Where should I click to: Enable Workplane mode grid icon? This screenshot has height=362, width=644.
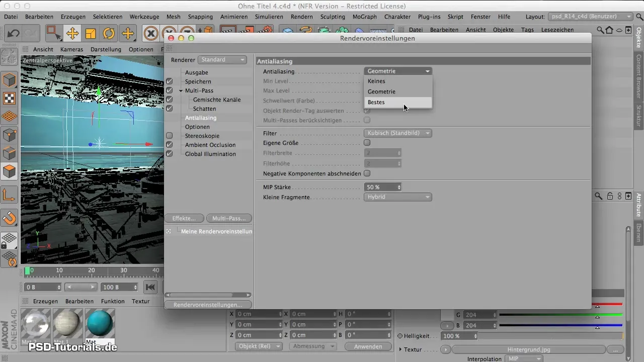point(10,117)
